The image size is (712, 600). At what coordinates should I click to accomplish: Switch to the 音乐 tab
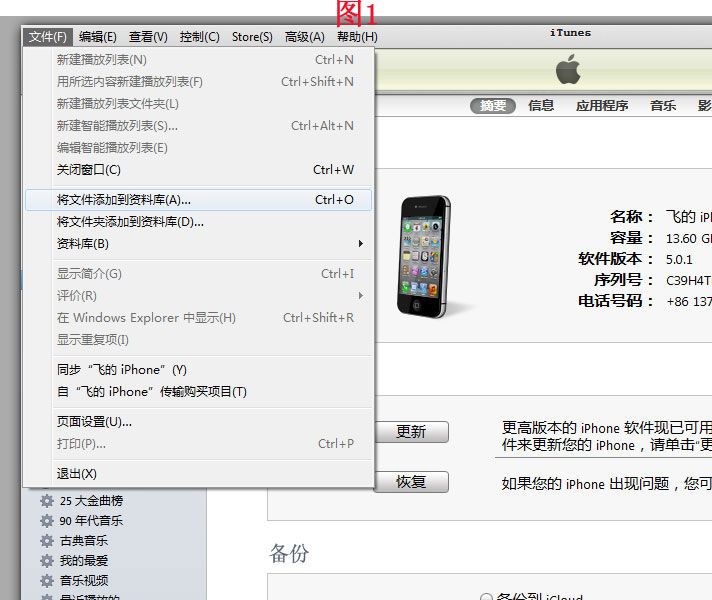point(663,106)
